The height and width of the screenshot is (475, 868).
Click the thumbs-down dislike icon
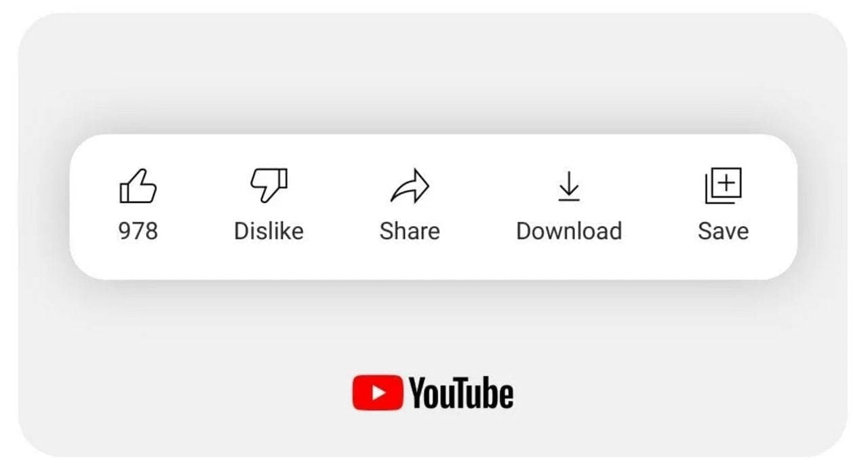[x=269, y=186]
